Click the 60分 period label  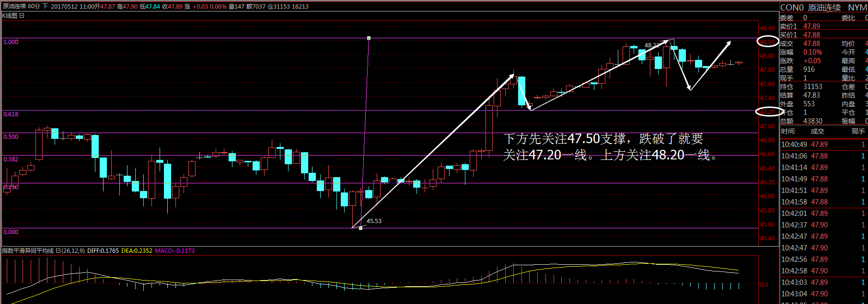pyautogui.click(x=34, y=6)
